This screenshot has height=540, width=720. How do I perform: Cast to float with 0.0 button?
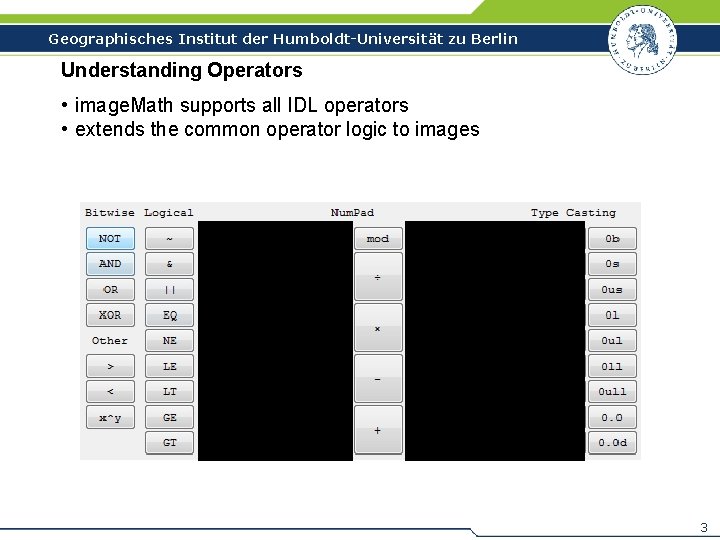(x=613, y=417)
